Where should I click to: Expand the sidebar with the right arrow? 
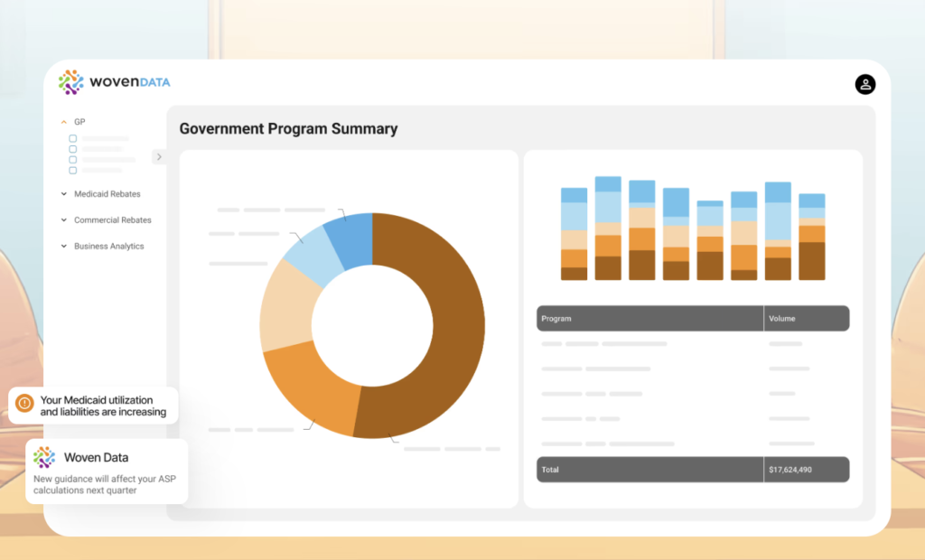159,157
